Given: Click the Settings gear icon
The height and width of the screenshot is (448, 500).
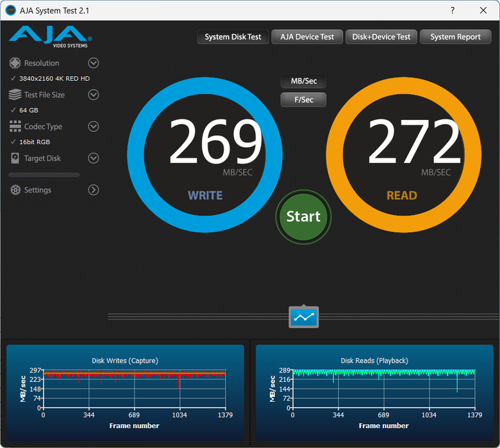Looking at the screenshot, I should [15, 190].
